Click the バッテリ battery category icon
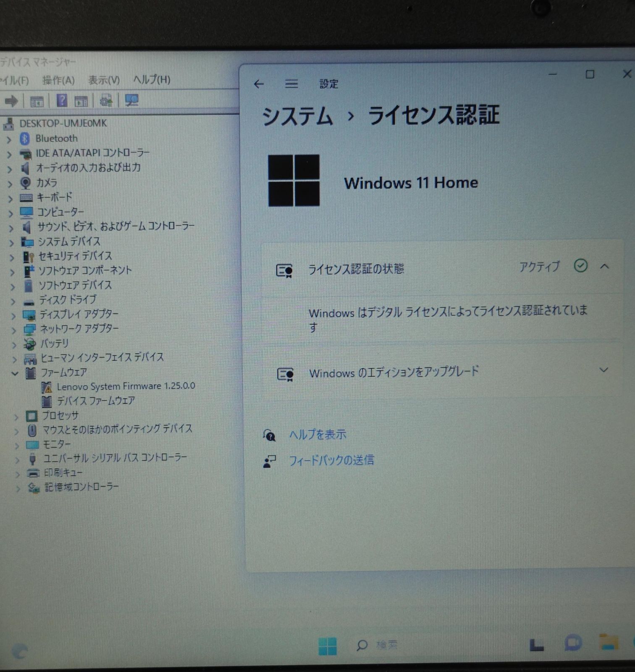 tap(29, 344)
